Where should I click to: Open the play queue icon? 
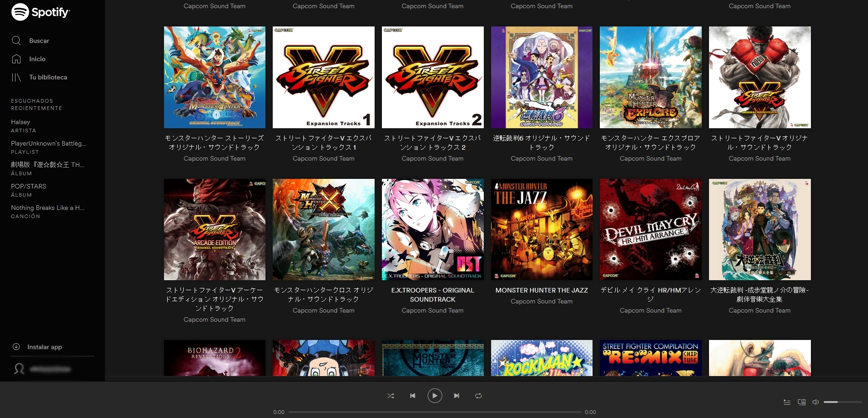coord(787,402)
